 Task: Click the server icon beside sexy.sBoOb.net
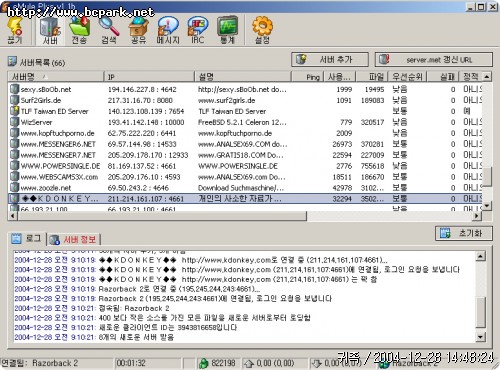14,89
